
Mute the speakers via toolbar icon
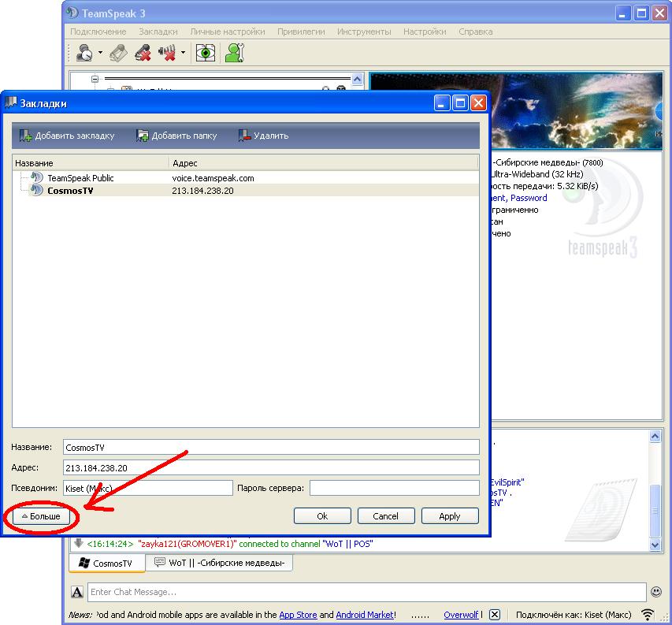[x=167, y=53]
